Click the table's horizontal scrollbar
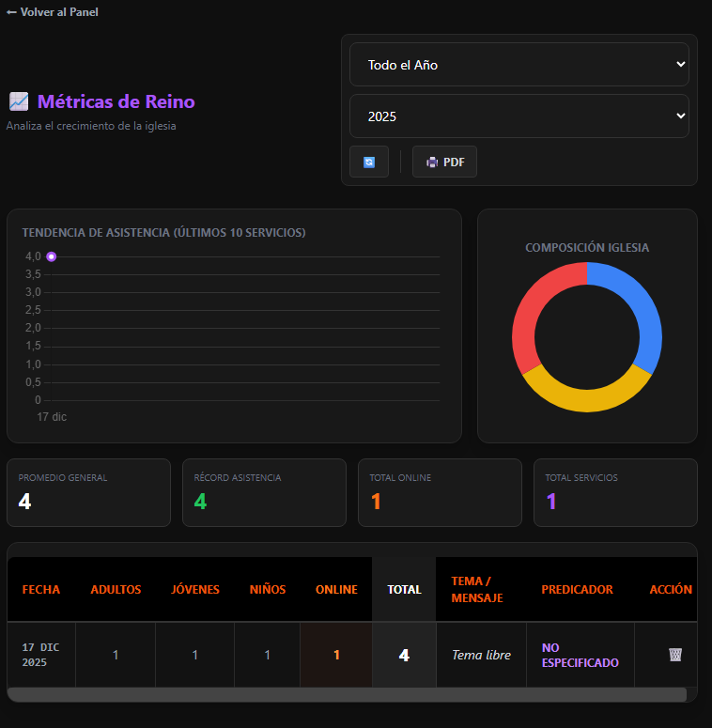Image resolution: width=712 pixels, height=728 pixels. coord(347,694)
